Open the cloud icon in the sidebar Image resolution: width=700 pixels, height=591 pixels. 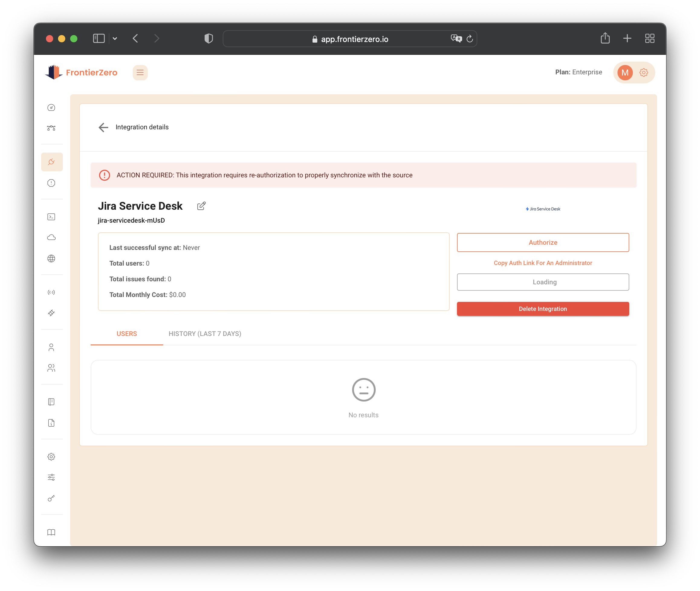point(51,237)
